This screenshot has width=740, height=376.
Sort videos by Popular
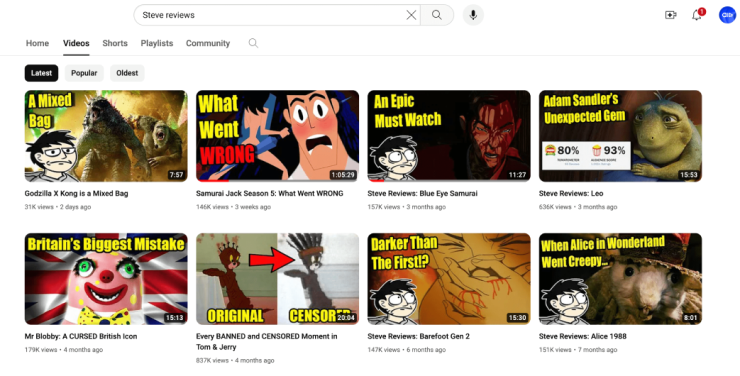click(x=84, y=73)
